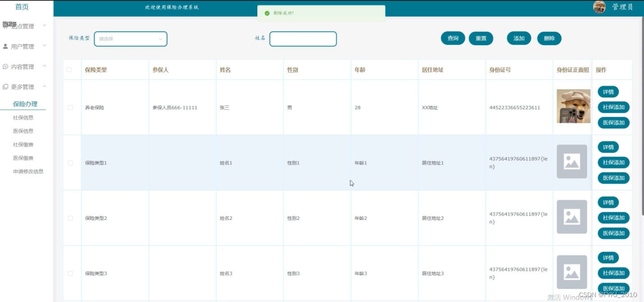Viewport: 644px width, 302px height.
Task: Select 保险办理 submenu item
Action: point(25,104)
